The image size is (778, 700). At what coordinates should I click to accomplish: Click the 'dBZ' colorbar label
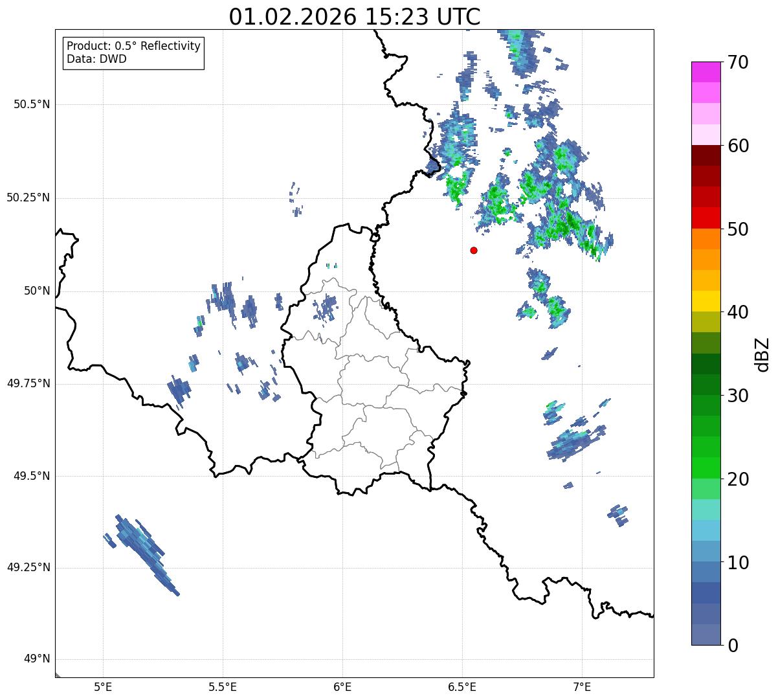click(762, 354)
